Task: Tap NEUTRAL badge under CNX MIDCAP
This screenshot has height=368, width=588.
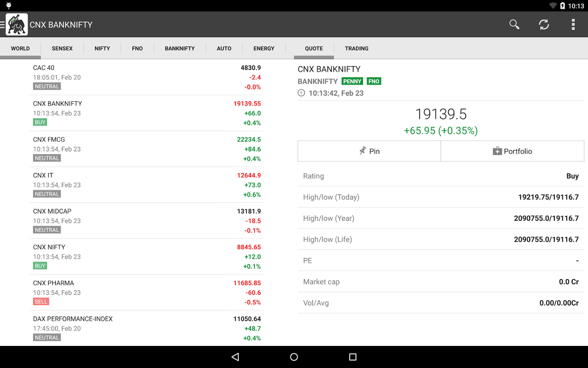Action: pos(47,230)
